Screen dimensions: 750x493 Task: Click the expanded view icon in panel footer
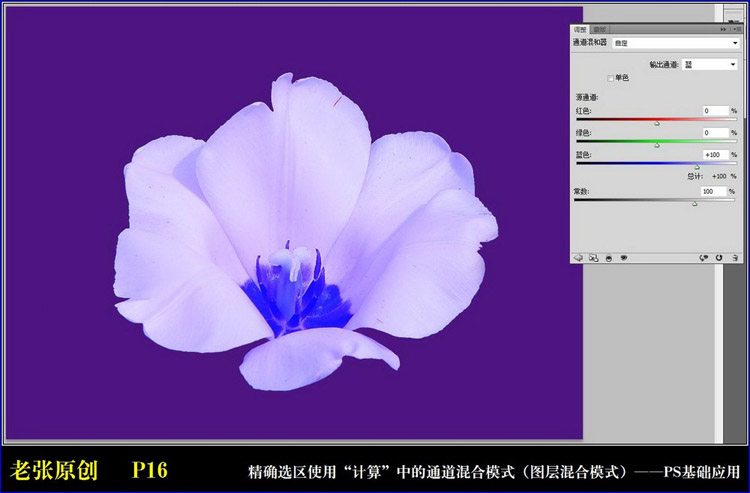(593, 257)
